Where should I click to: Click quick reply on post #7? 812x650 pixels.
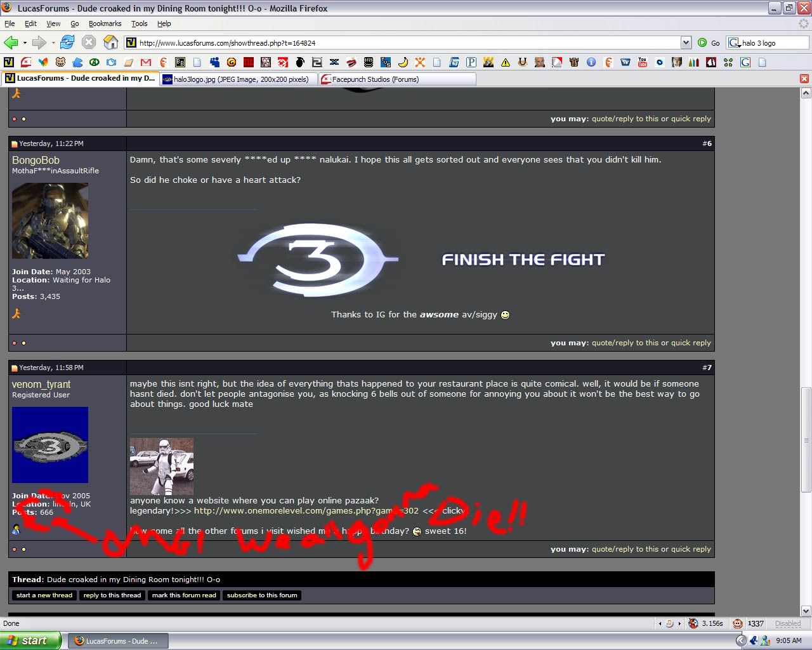(x=691, y=549)
